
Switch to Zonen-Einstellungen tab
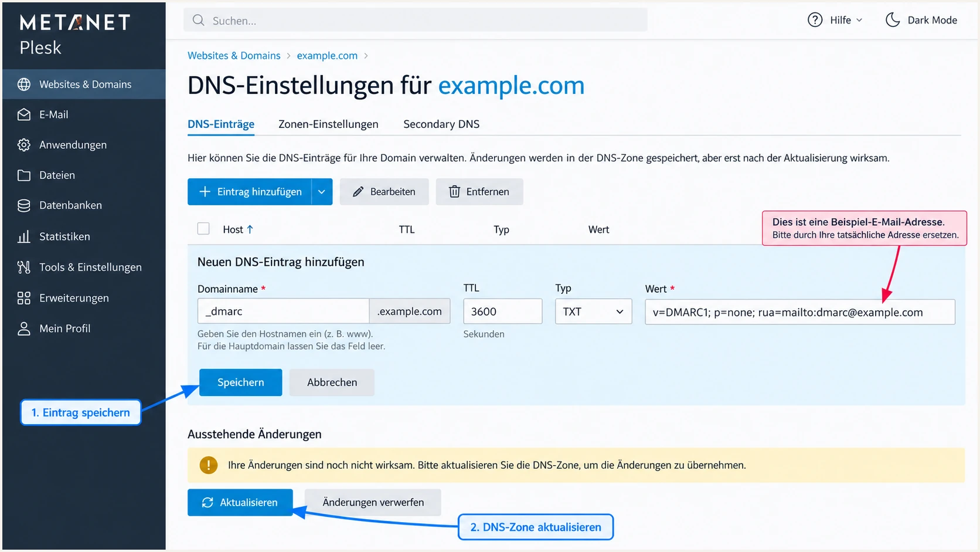pos(328,124)
